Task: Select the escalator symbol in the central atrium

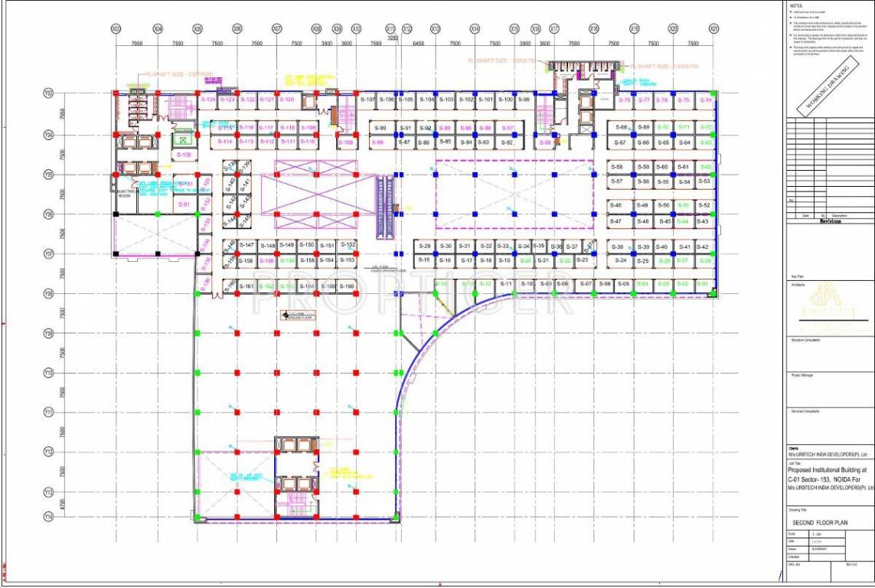Action: [x=384, y=205]
